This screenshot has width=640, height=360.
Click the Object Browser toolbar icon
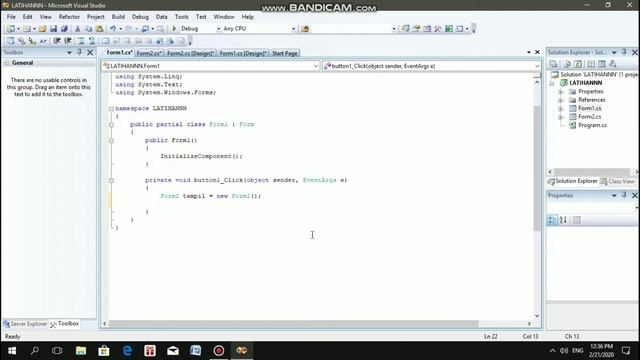427,29
